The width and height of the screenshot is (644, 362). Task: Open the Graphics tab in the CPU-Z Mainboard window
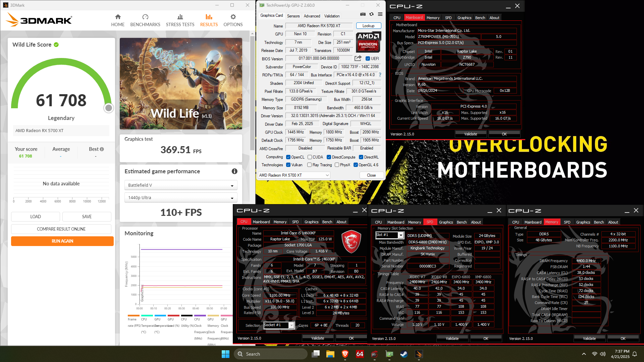point(464,18)
